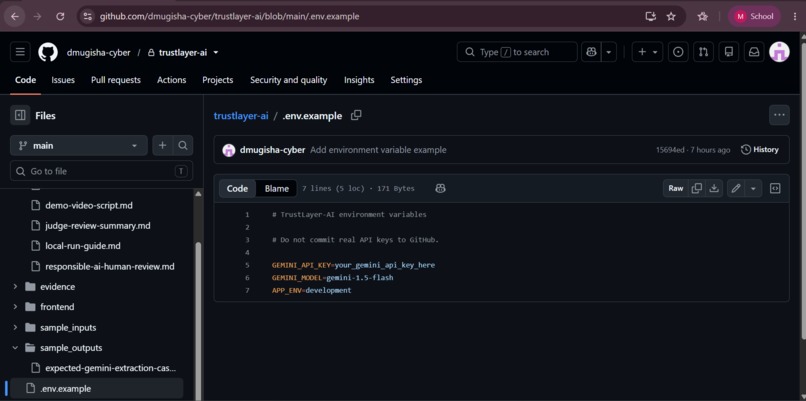Viewport: 806px width, 401px height.
Task: Open the Insights tab
Action: pyautogui.click(x=359, y=80)
